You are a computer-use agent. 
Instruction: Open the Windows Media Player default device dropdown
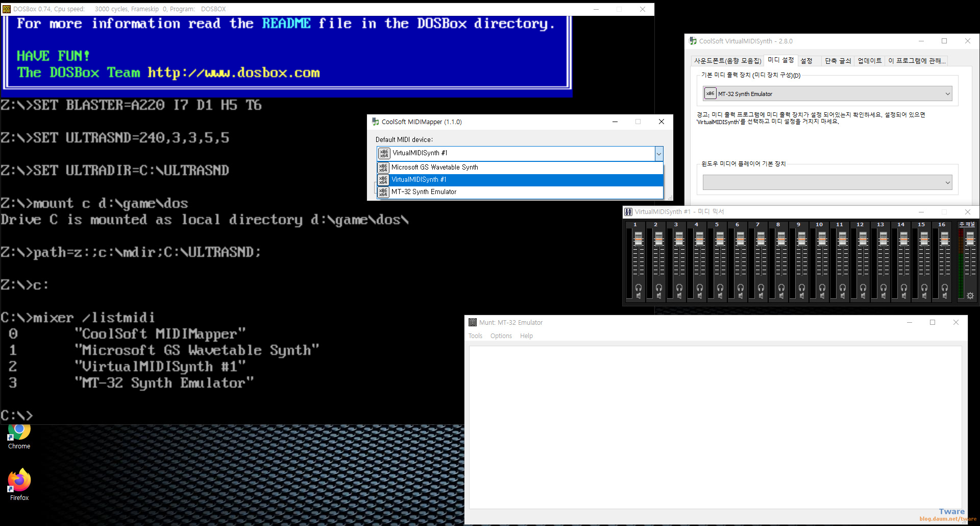pos(827,182)
